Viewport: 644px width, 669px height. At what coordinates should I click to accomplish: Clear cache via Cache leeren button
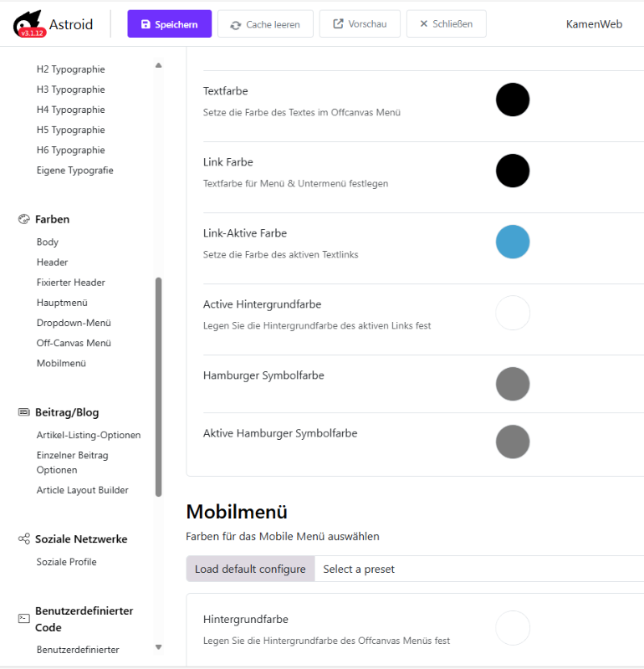[265, 24]
